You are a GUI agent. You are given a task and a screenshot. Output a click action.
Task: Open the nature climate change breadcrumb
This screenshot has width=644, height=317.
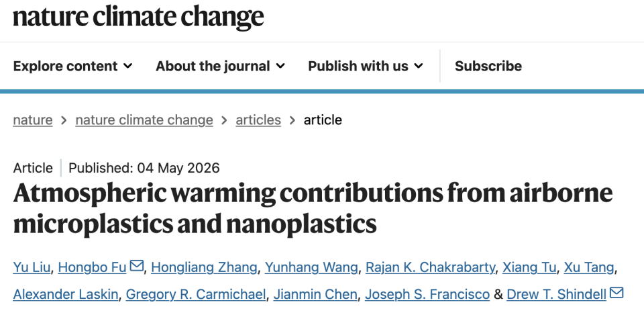tap(144, 120)
